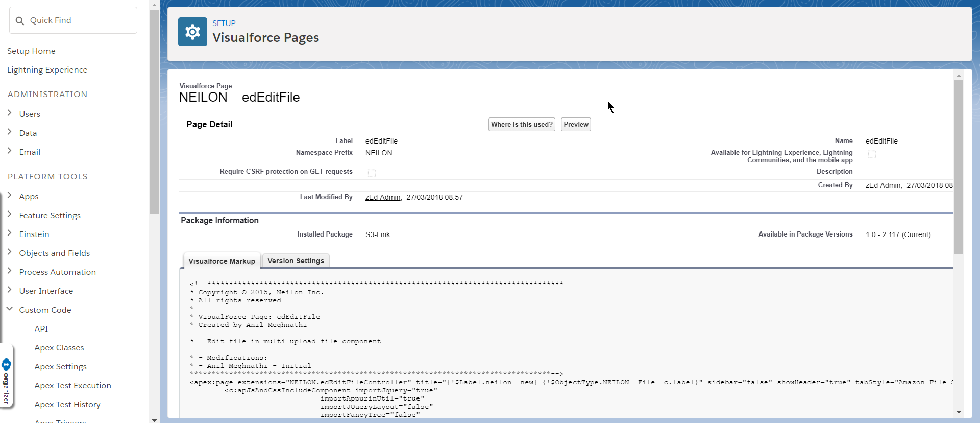The height and width of the screenshot is (423, 980).
Task: Expand Feature Settings section
Action: tap(9, 214)
